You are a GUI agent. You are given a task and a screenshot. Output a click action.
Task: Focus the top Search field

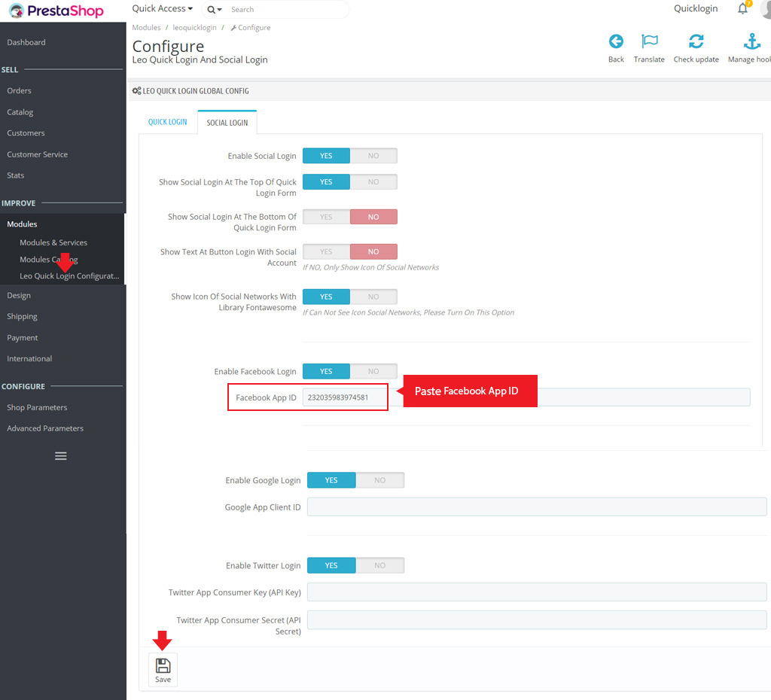(288, 9)
